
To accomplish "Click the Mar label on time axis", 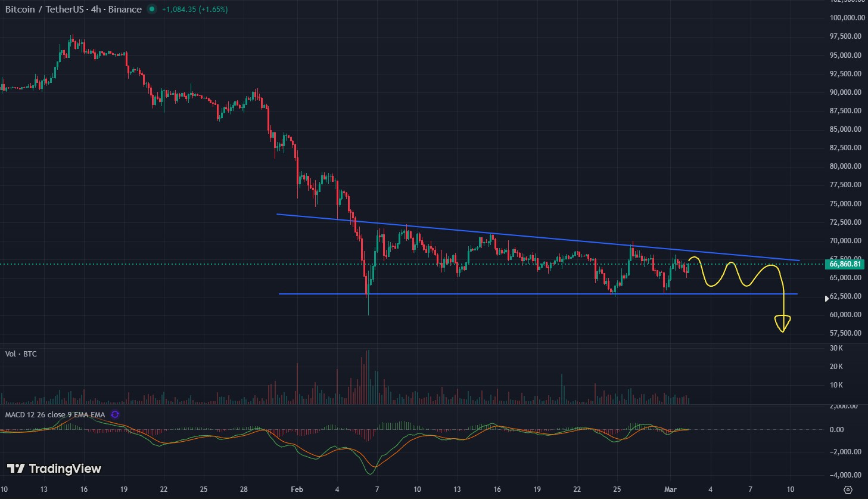I will pos(670,489).
